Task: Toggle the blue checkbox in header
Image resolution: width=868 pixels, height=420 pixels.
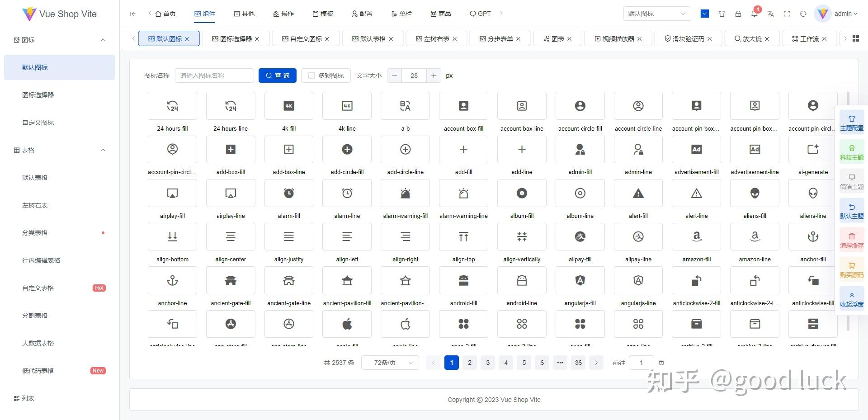Action: click(x=705, y=14)
